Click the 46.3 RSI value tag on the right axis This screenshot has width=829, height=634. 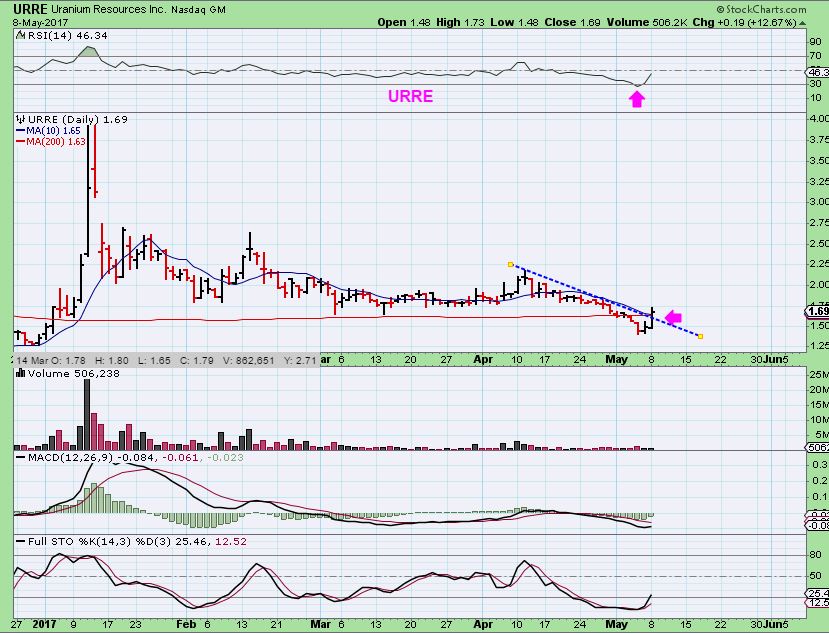click(x=817, y=72)
